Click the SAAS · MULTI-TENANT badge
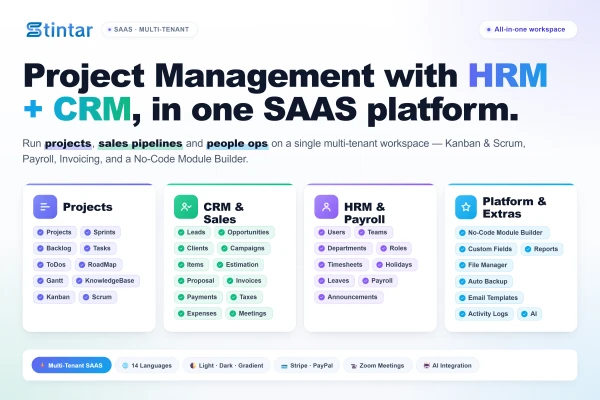The image size is (600, 400). (149, 29)
